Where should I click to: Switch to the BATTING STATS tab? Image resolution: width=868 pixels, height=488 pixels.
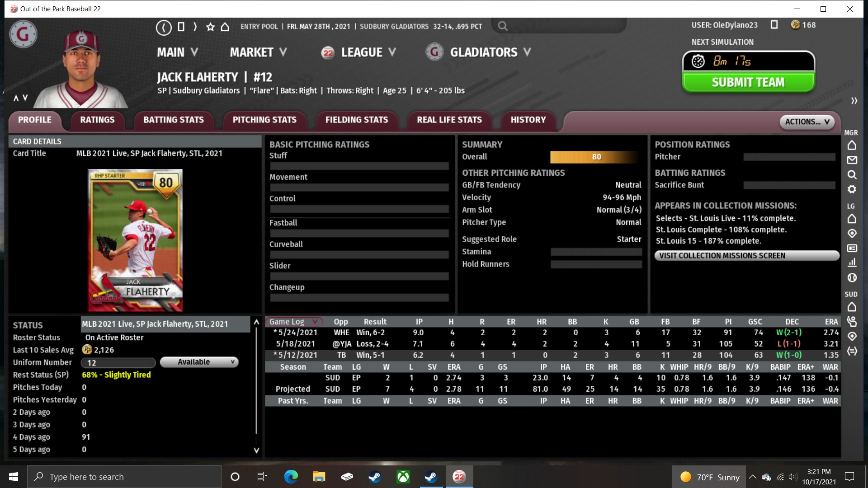[174, 120]
